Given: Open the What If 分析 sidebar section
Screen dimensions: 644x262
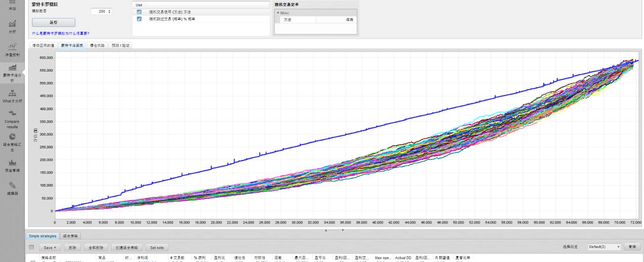Looking at the screenshot, I should (12, 96).
